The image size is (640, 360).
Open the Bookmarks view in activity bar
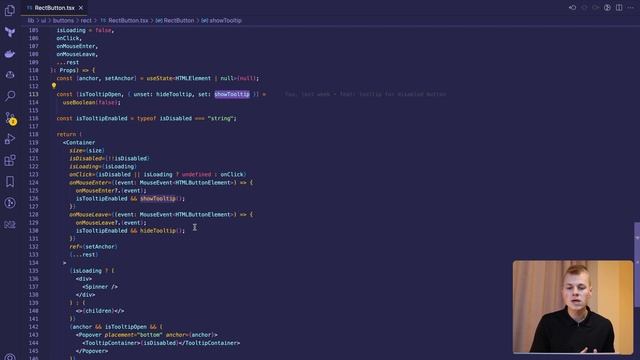click(10, 182)
